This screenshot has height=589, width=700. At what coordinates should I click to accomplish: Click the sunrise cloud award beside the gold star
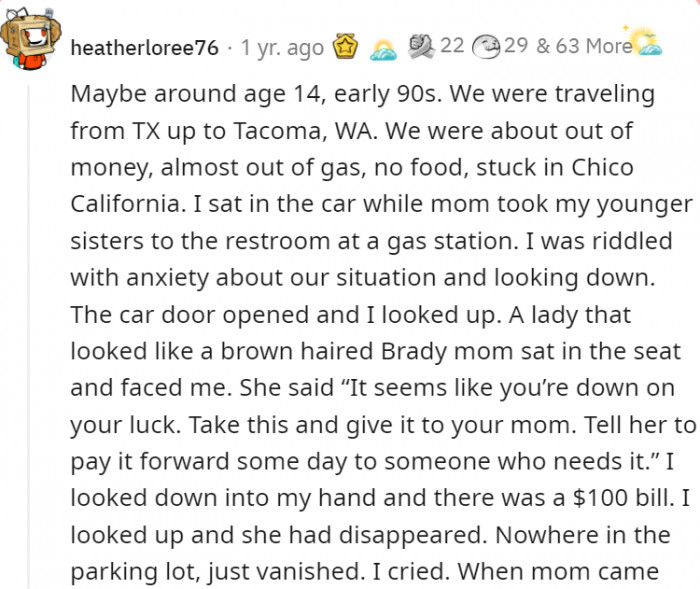tap(383, 50)
